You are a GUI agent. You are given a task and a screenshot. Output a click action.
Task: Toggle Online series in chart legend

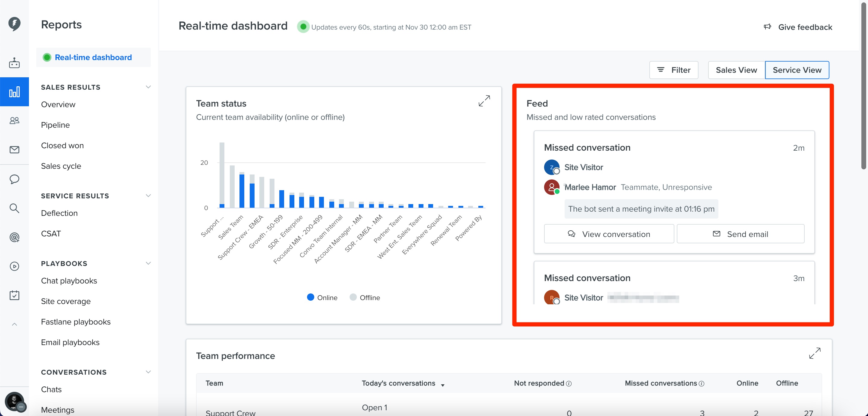point(322,297)
